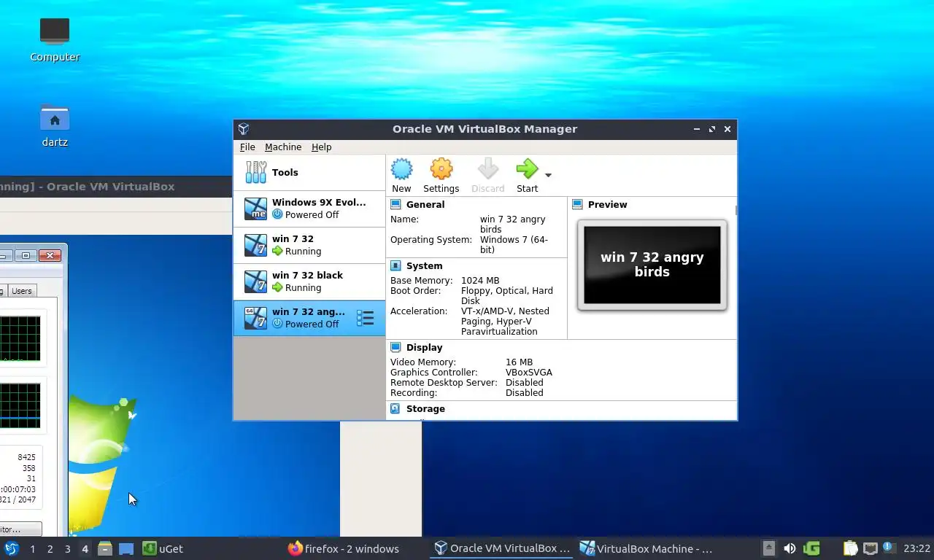Click 'Floppy, Optical, Hard Disk' boot order
934x560 pixels.
[507, 296]
